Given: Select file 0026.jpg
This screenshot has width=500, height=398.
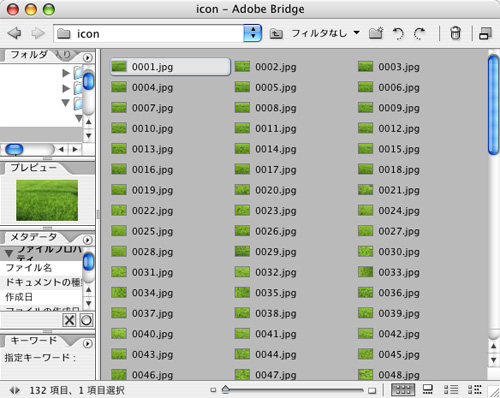Looking at the screenshot, I should coord(266,231).
